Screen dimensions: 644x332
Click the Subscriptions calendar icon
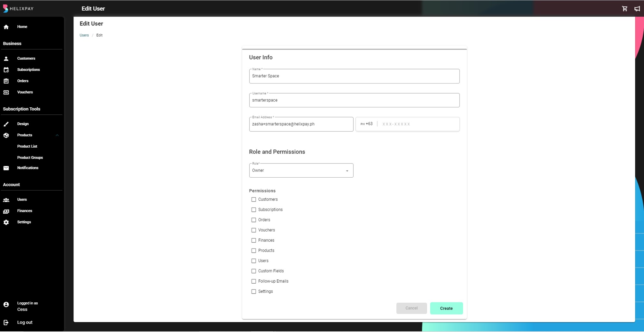[x=6, y=70]
